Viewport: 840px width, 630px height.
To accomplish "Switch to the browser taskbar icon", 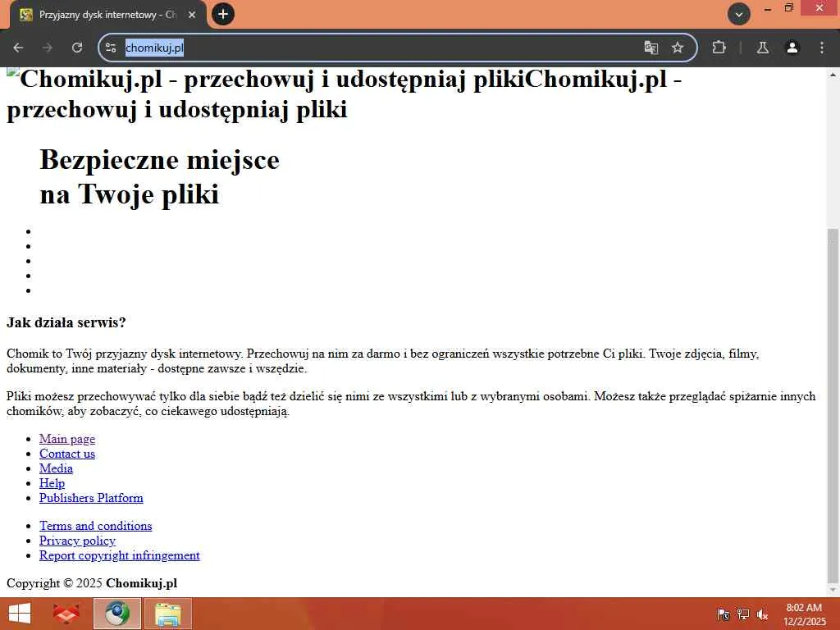I will pos(117,614).
